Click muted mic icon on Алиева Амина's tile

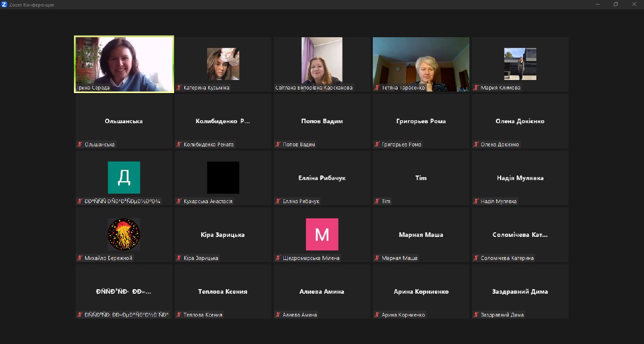click(278, 315)
